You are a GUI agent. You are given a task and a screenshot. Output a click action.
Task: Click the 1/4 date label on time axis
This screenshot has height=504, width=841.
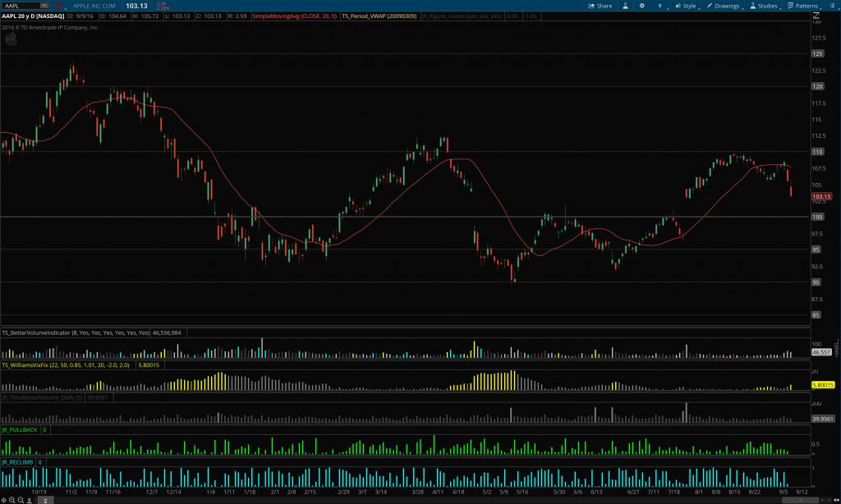[x=211, y=492]
